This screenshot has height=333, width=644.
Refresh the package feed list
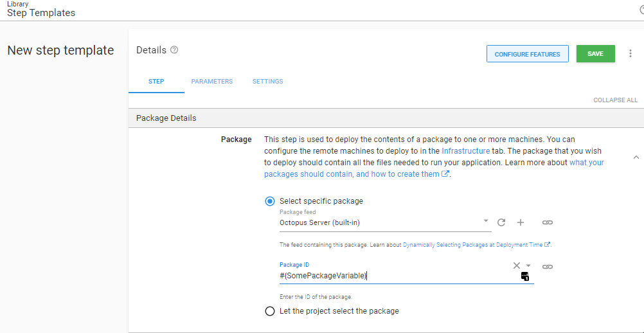pos(501,222)
